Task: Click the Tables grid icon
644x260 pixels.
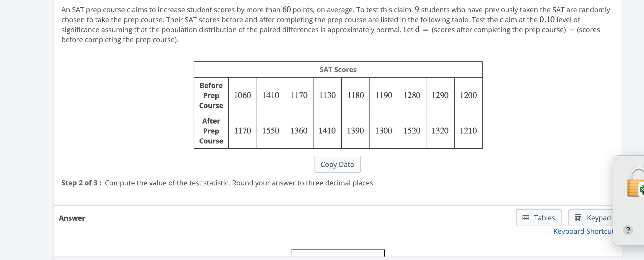Action: point(526,218)
